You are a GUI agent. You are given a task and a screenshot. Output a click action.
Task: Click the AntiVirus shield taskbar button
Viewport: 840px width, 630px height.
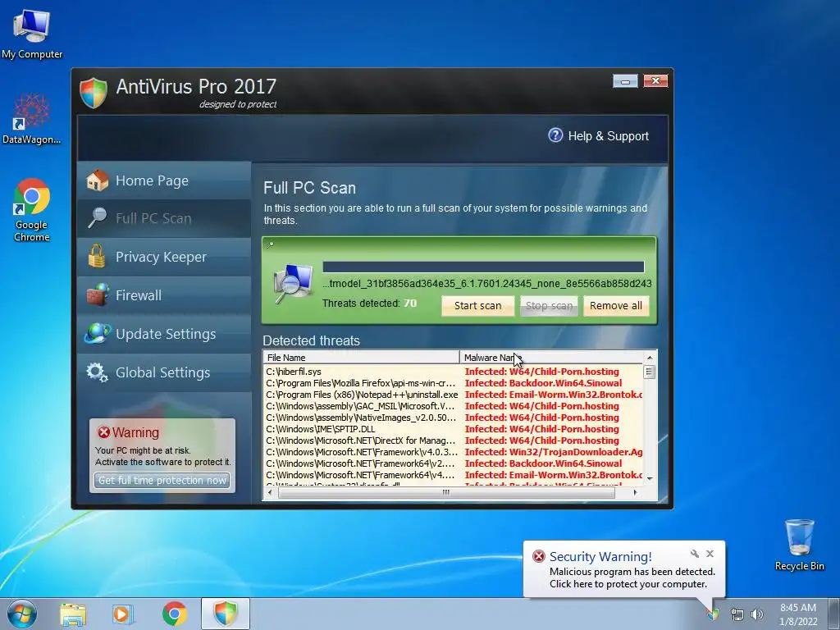[225, 614]
